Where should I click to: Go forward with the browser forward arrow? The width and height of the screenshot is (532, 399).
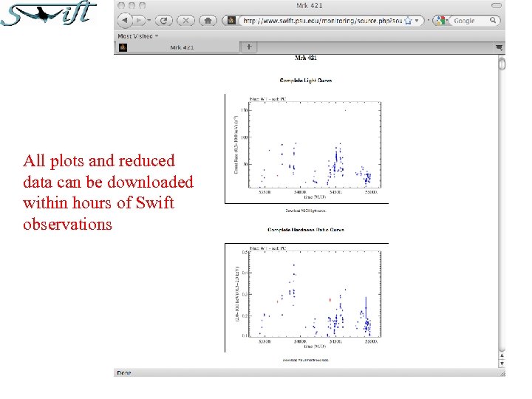point(139,21)
